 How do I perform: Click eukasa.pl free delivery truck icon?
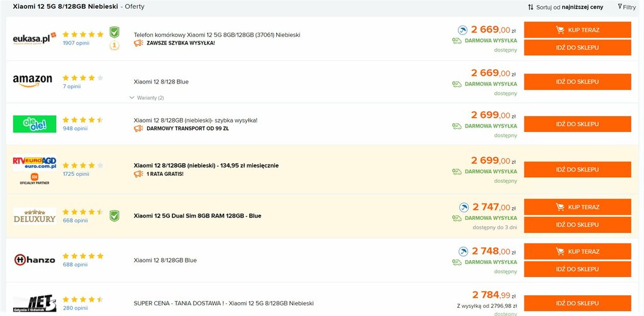click(x=457, y=41)
